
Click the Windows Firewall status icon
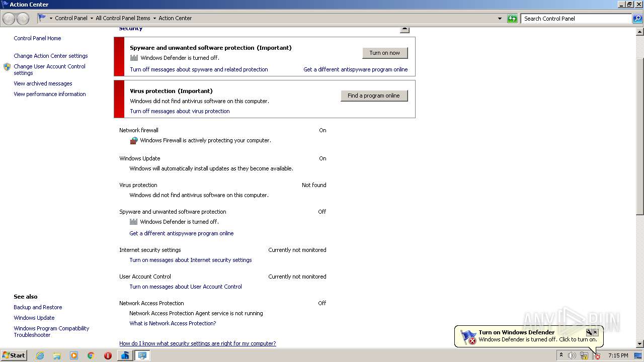[134, 141]
